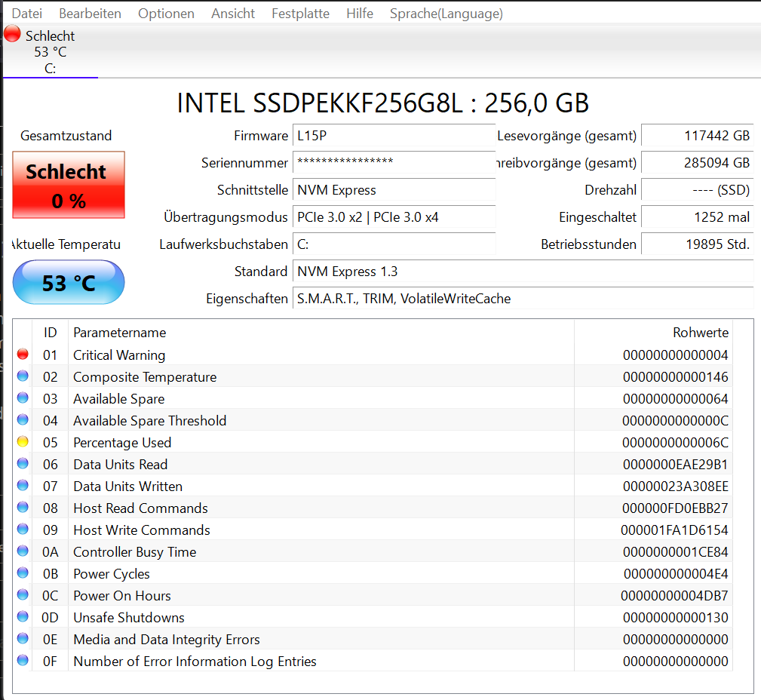Switch to the C: drive tab
This screenshot has width=761, height=700.
(x=50, y=68)
